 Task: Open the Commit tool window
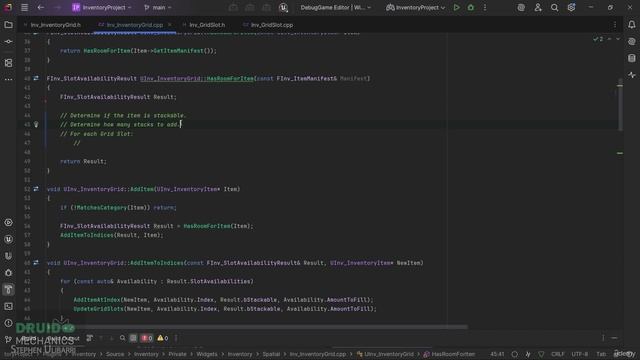pyautogui.click(x=8, y=42)
